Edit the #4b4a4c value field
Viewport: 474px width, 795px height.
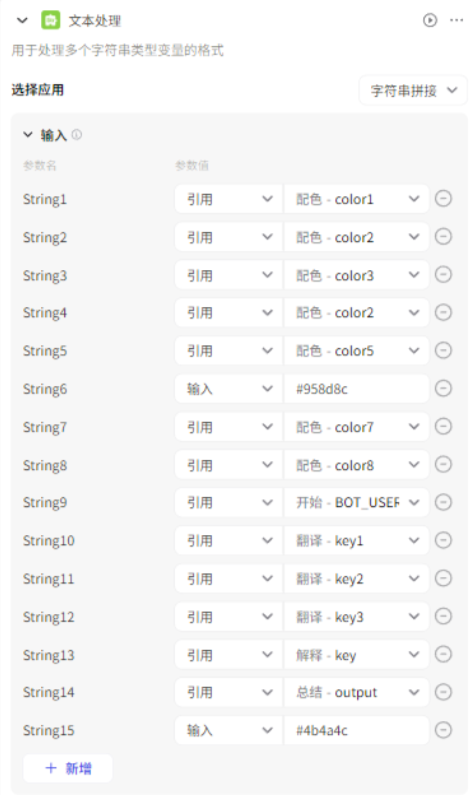(356, 730)
